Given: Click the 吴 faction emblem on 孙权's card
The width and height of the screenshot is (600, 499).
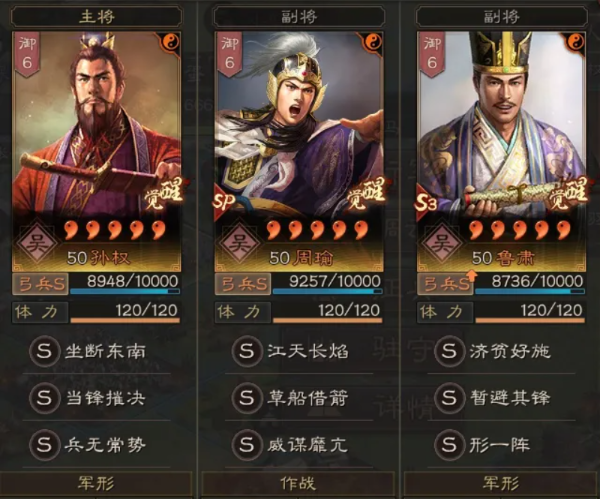Looking at the screenshot, I should [38, 243].
